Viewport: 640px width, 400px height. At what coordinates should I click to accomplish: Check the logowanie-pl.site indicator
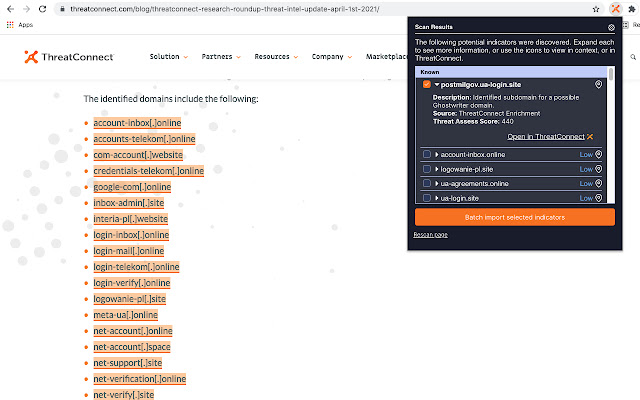(x=427, y=169)
